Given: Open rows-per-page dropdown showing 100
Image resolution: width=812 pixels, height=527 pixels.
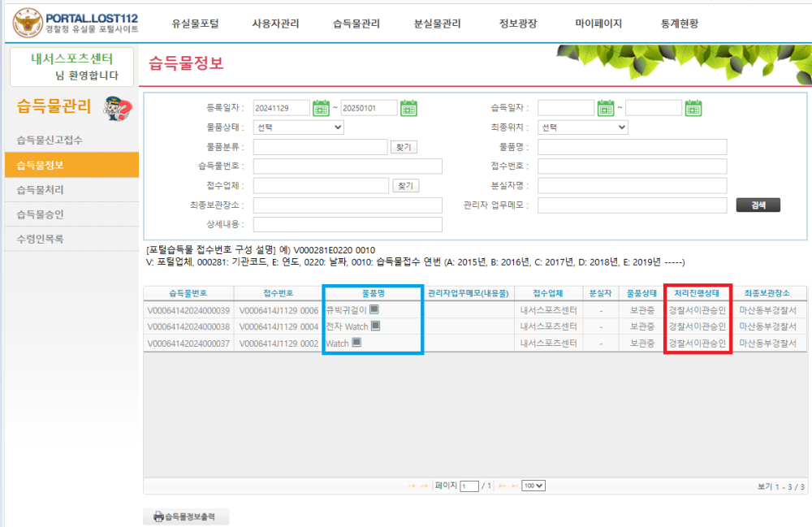Looking at the screenshot, I should (x=533, y=486).
